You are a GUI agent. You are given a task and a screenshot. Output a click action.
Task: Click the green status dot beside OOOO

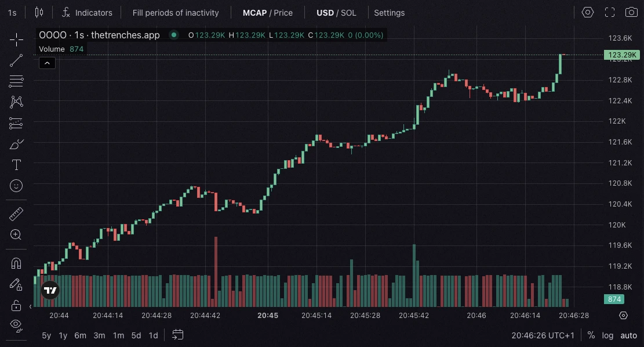click(173, 35)
